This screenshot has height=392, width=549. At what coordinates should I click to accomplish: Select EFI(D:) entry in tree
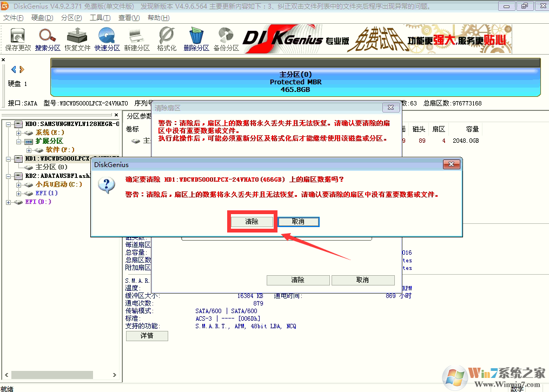(38, 202)
